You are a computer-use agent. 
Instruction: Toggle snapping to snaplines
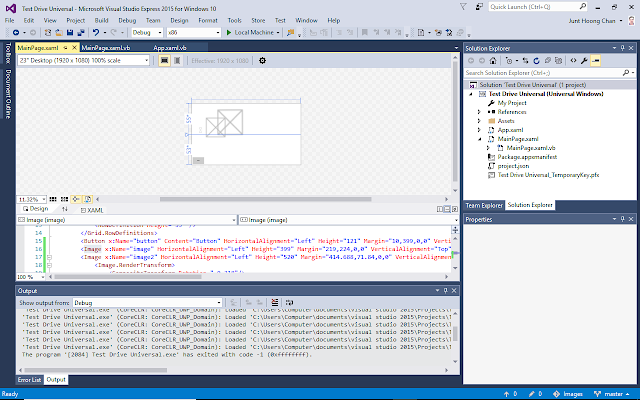76,199
